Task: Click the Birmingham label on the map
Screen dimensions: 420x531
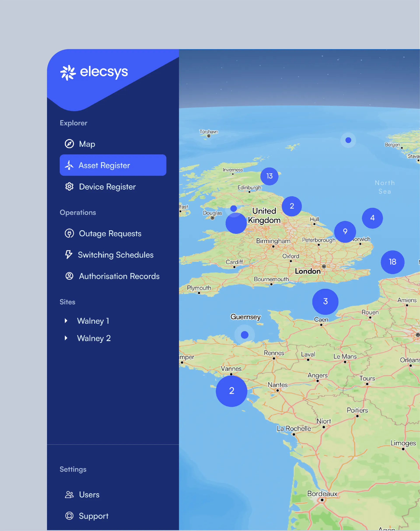Action: (x=273, y=241)
